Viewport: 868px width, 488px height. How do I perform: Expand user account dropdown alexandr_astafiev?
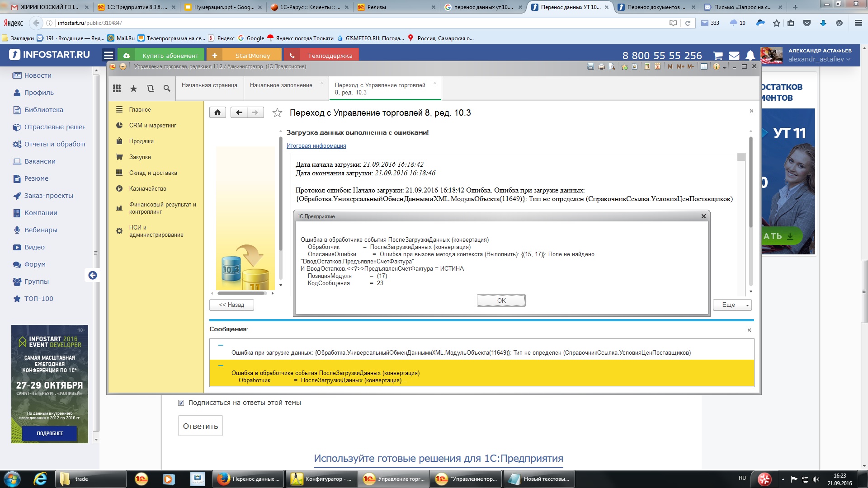coord(819,59)
